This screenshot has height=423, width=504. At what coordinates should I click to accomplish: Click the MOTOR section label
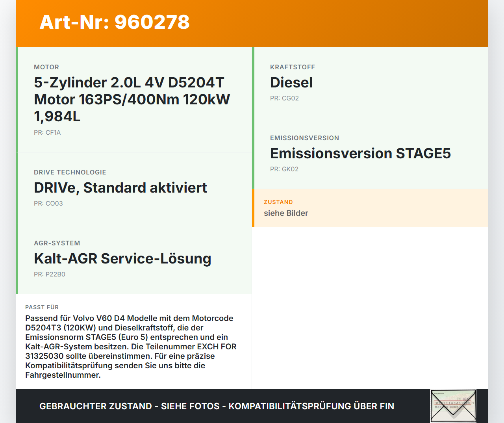pyautogui.click(x=46, y=67)
